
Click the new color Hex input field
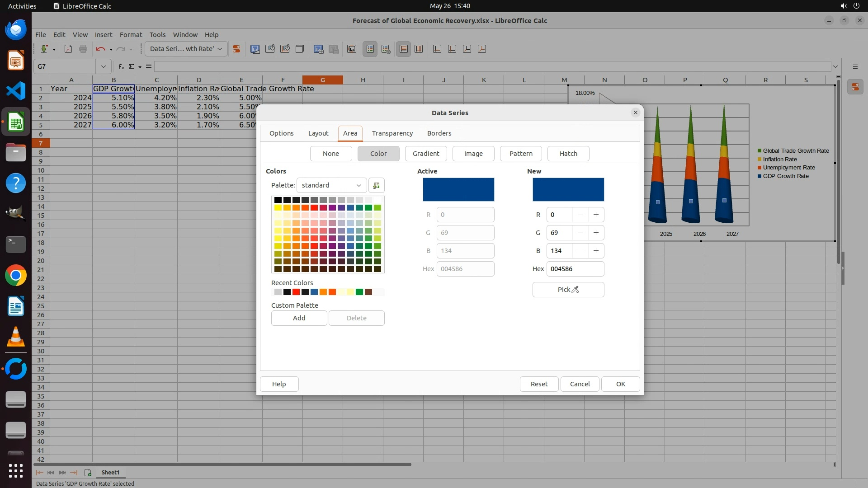point(575,269)
